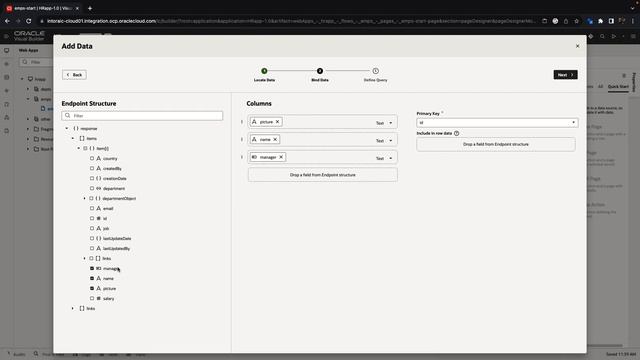Image resolution: width=640 pixels, height=360 pixels.
Task: Go back in browser history
Action: click(x=7, y=21)
